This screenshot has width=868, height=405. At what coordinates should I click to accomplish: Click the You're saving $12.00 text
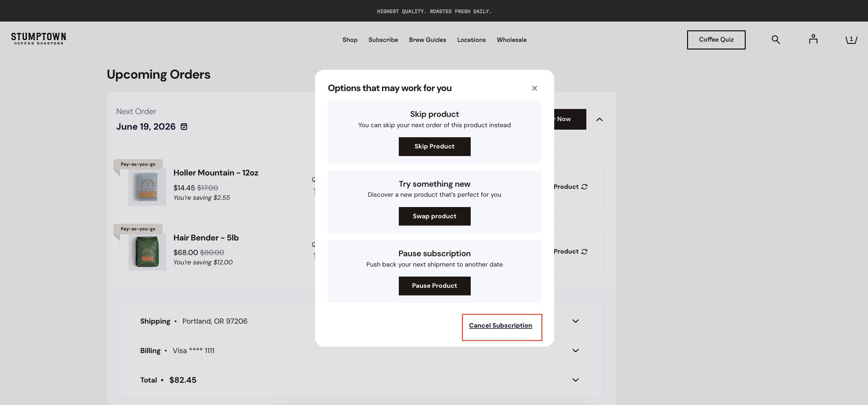[203, 263]
